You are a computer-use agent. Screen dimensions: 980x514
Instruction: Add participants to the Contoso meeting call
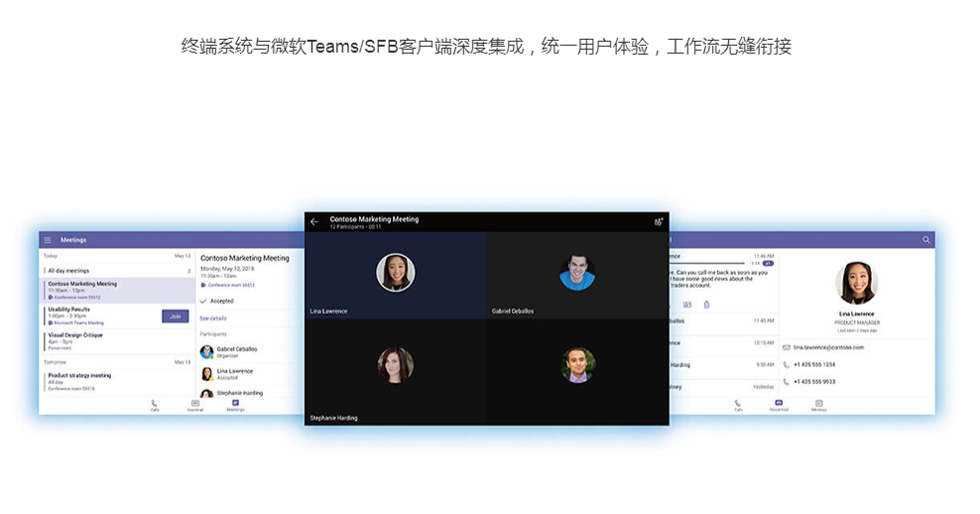(658, 222)
